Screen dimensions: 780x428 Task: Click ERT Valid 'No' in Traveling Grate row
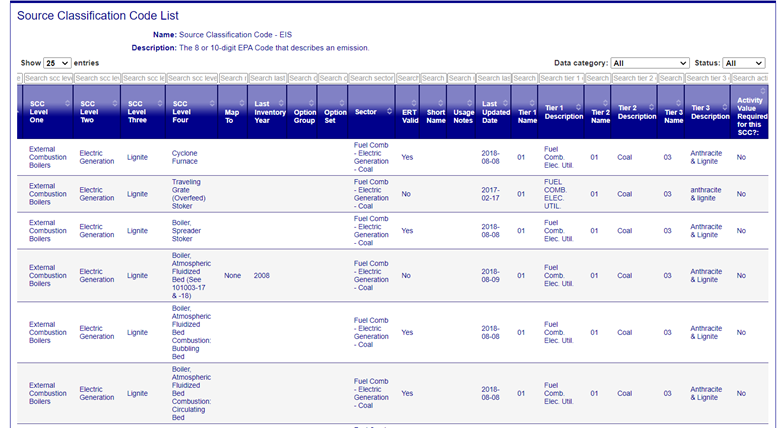pos(406,194)
